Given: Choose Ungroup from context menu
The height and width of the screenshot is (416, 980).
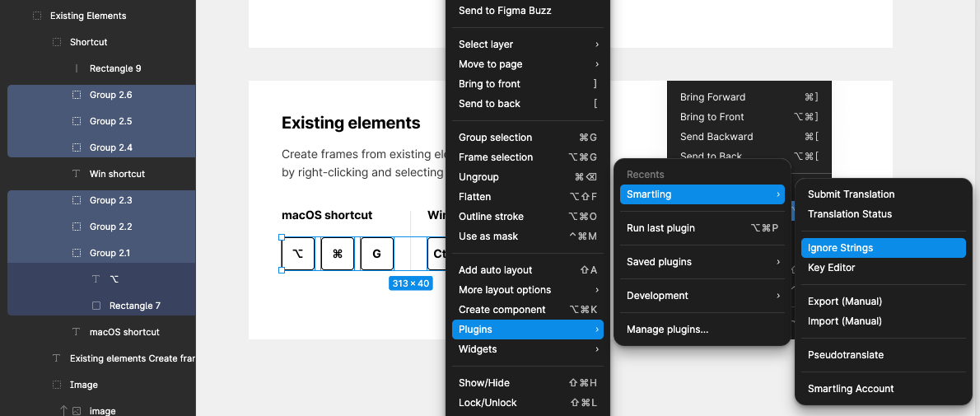Looking at the screenshot, I should tap(528, 177).
